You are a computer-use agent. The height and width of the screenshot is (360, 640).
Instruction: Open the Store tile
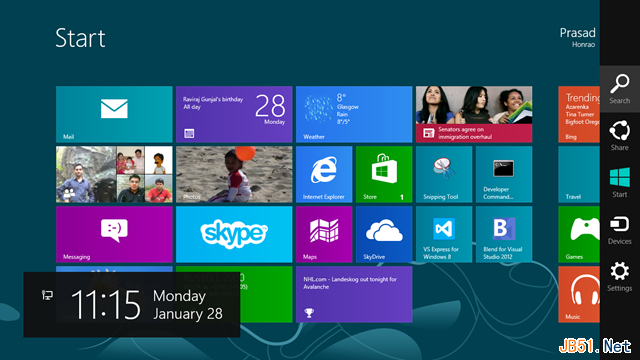click(384, 174)
